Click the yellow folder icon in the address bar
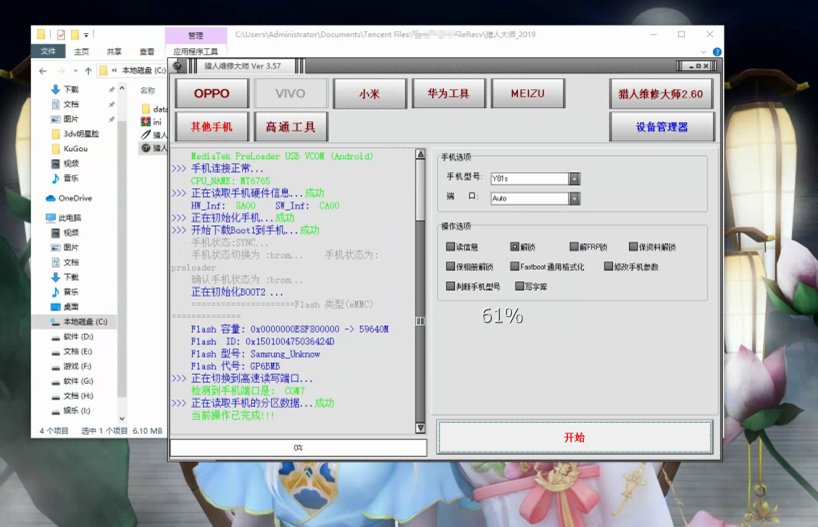 click(x=103, y=70)
